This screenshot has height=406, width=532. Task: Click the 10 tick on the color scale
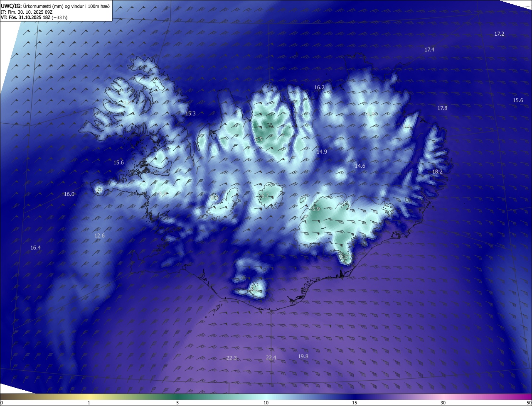coord(266,403)
